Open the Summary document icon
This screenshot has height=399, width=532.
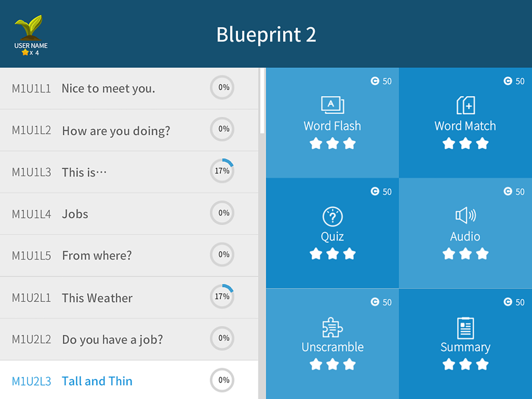465,328
